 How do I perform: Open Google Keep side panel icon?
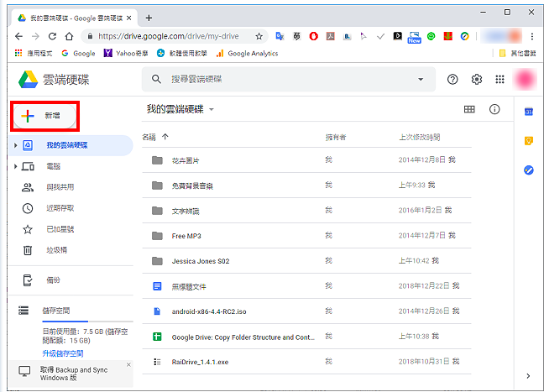click(x=529, y=140)
